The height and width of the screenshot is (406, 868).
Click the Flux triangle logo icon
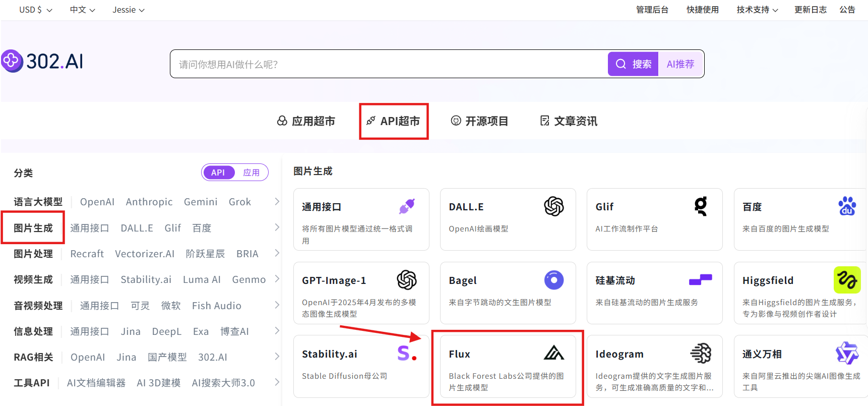click(x=553, y=353)
